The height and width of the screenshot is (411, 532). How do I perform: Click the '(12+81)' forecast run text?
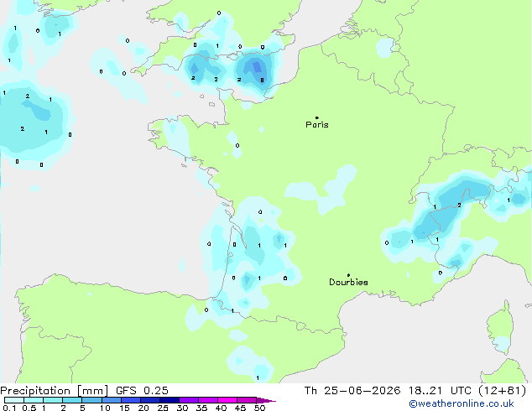[x=502, y=391]
